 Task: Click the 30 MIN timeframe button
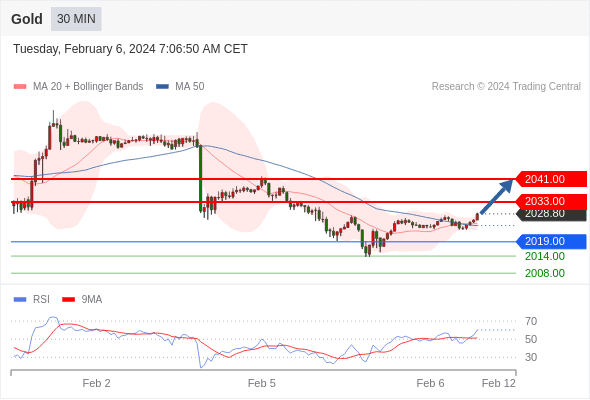pos(76,19)
